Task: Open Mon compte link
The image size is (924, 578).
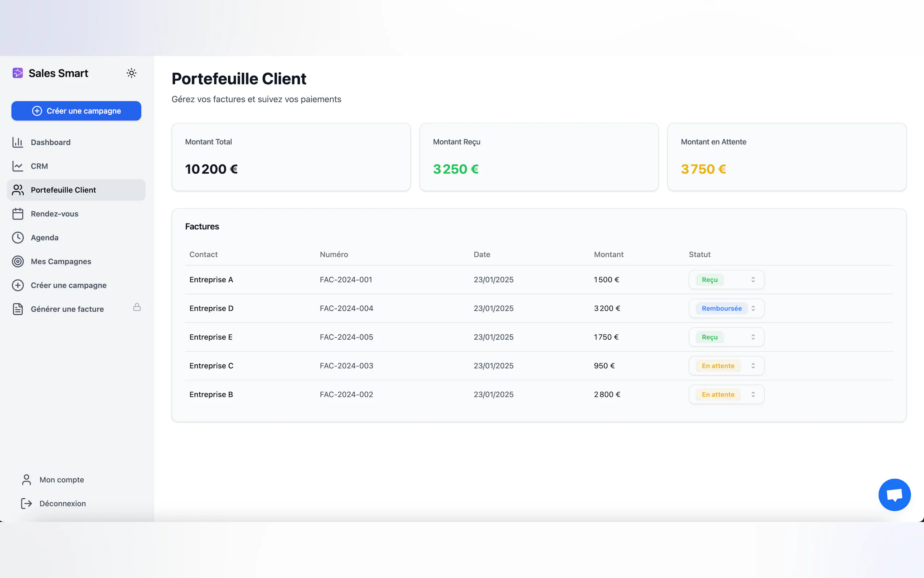Action: tap(61, 480)
